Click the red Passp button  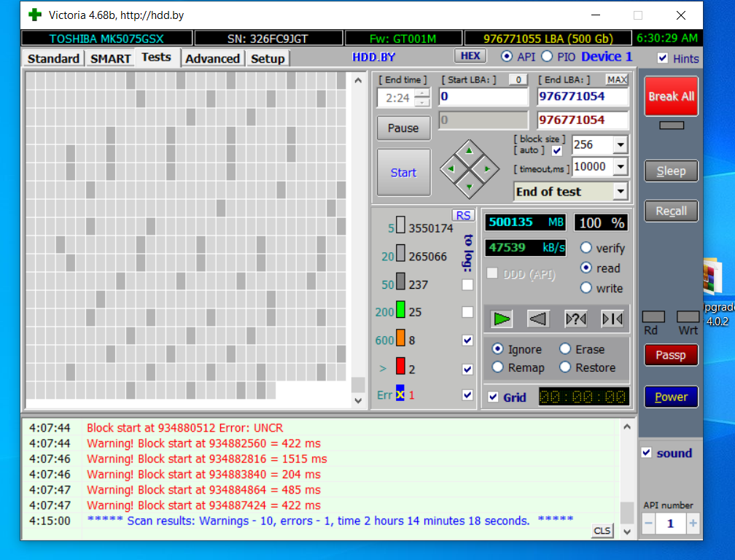pos(672,355)
